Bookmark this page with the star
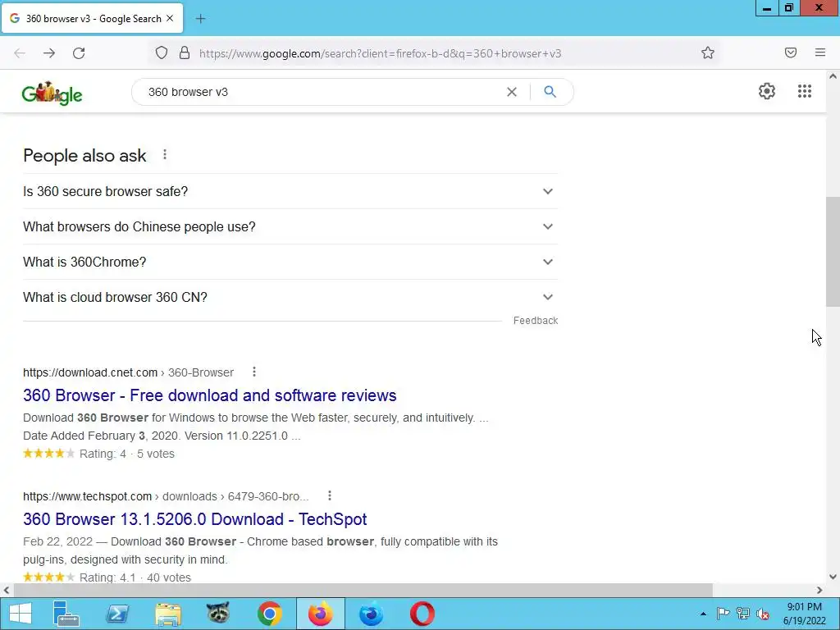Viewport: 840px width, 630px height. [x=708, y=53]
